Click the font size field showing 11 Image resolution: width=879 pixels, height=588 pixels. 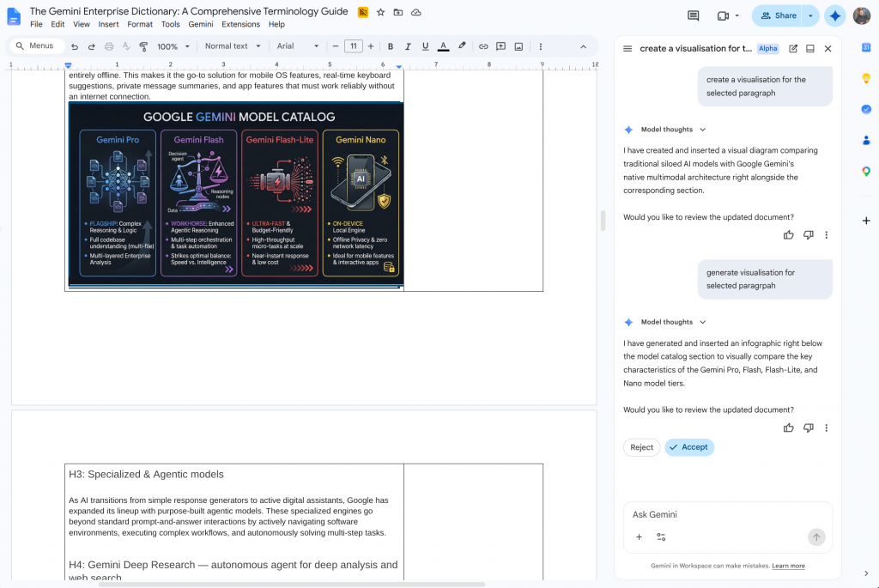click(353, 46)
